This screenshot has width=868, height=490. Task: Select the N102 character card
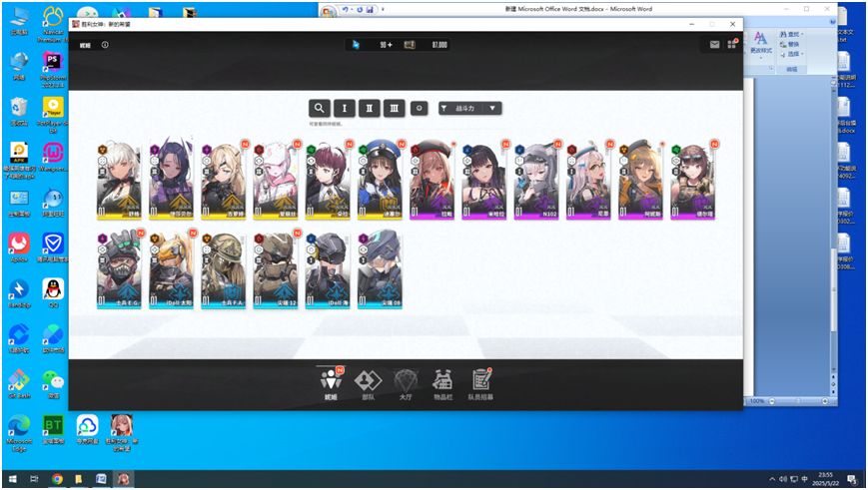point(535,181)
